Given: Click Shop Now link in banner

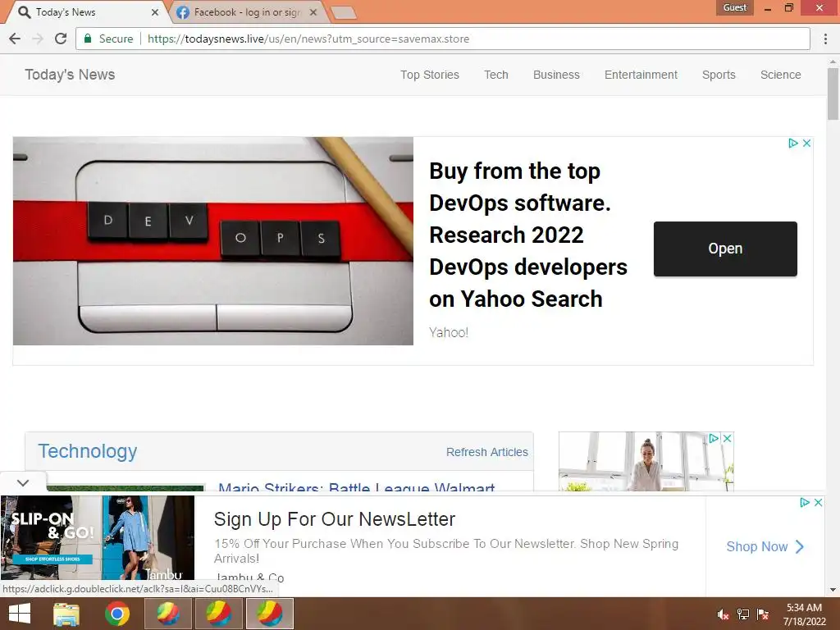Looking at the screenshot, I should tap(765, 546).
